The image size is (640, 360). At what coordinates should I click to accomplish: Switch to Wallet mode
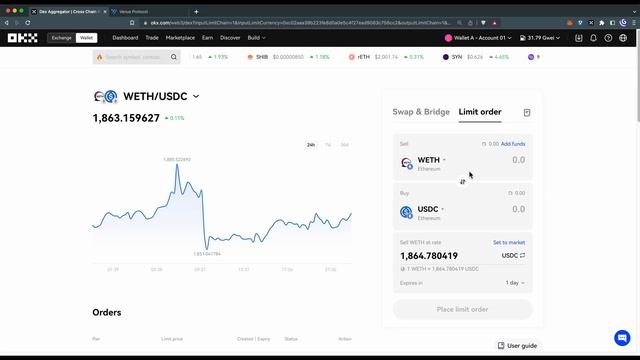(86, 38)
